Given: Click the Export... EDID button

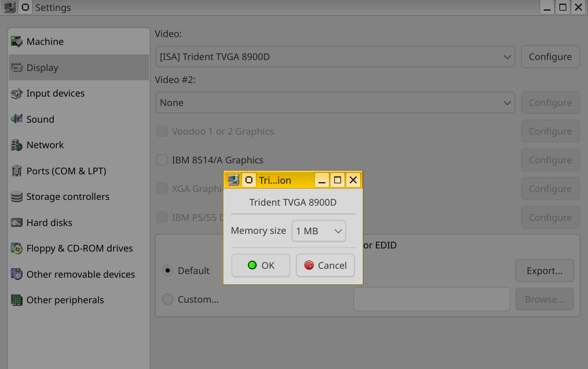Looking at the screenshot, I should click(544, 271).
